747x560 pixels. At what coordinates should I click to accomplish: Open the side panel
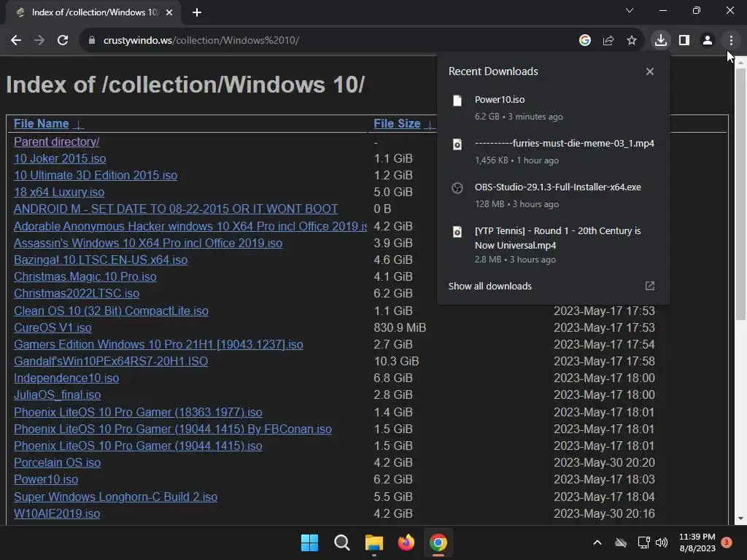(684, 41)
